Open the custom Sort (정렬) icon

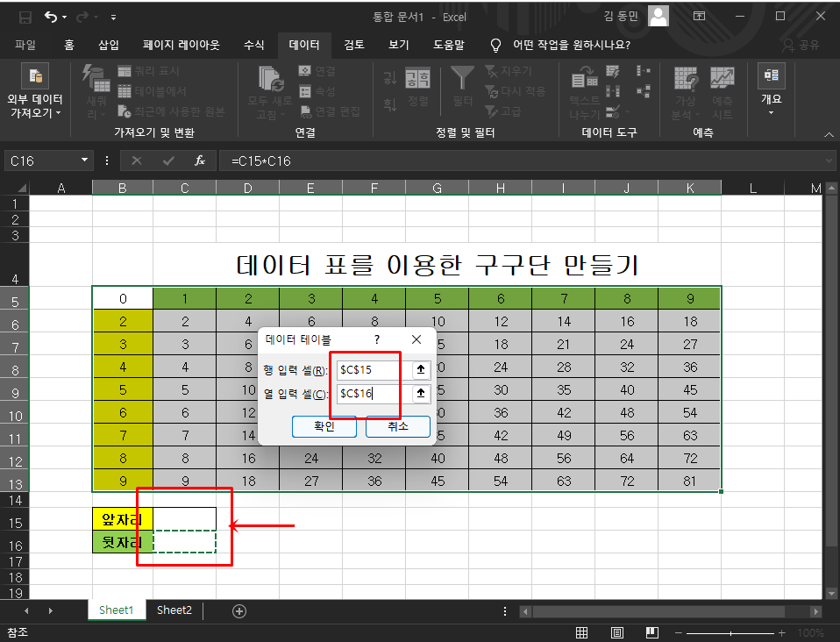[418, 79]
